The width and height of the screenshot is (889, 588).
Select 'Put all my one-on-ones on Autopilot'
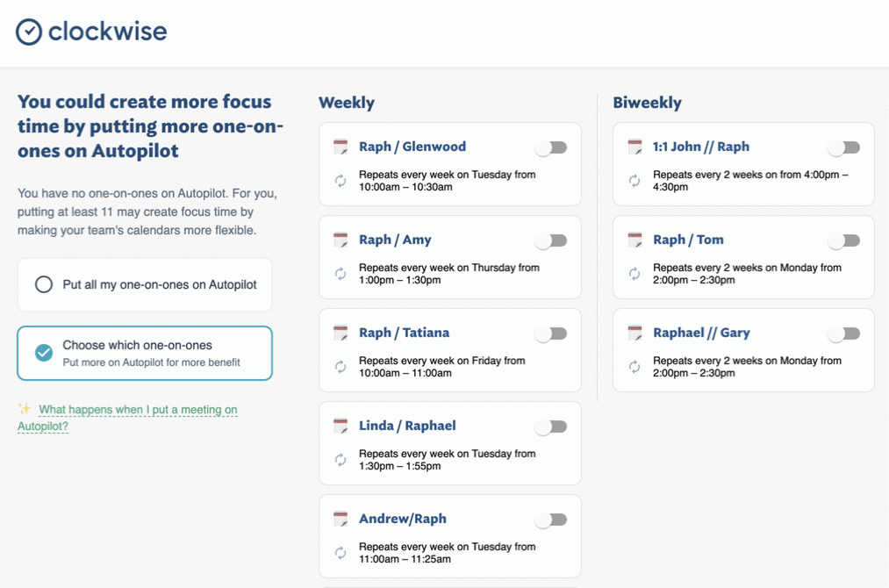(44, 284)
